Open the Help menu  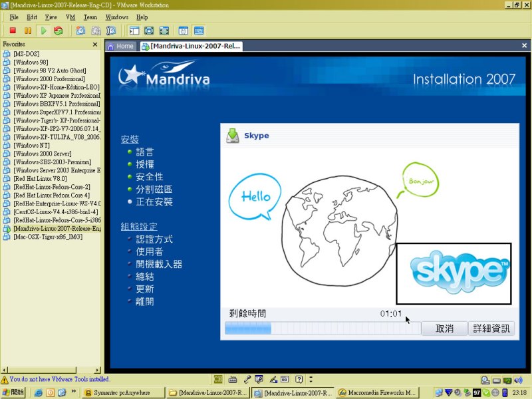click(142, 17)
